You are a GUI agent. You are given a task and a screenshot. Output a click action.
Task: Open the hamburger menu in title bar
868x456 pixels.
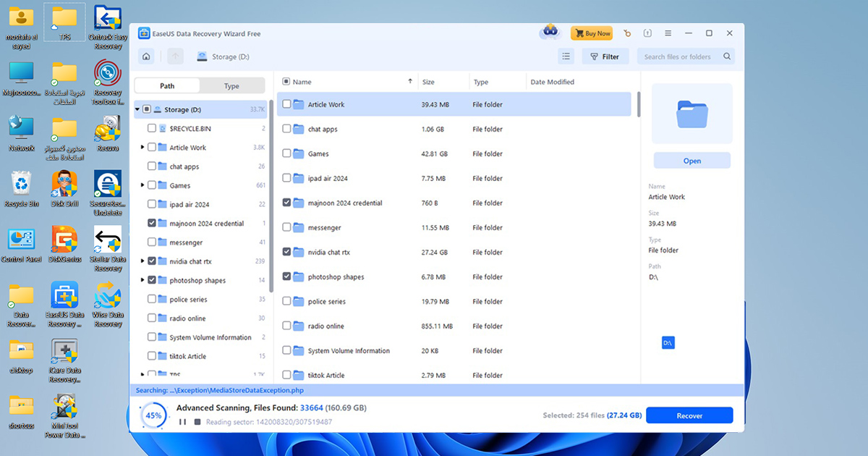coord(668,33)
